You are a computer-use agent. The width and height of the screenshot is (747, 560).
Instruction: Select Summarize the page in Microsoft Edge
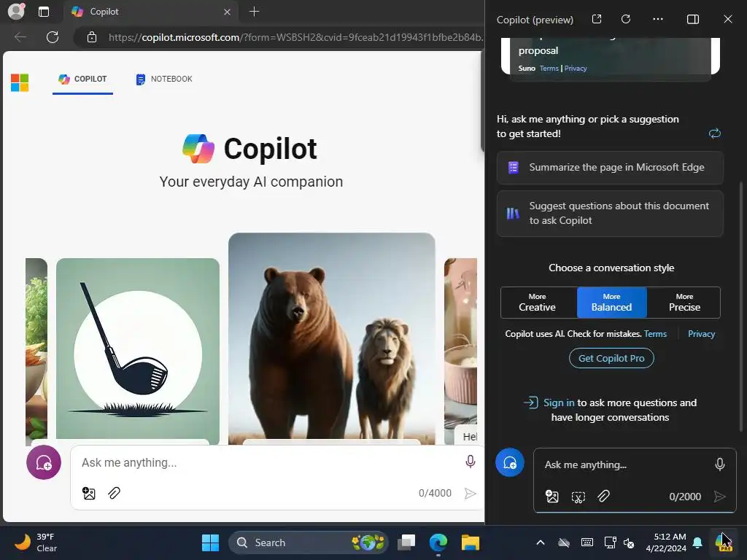click(x=610, y=168)
